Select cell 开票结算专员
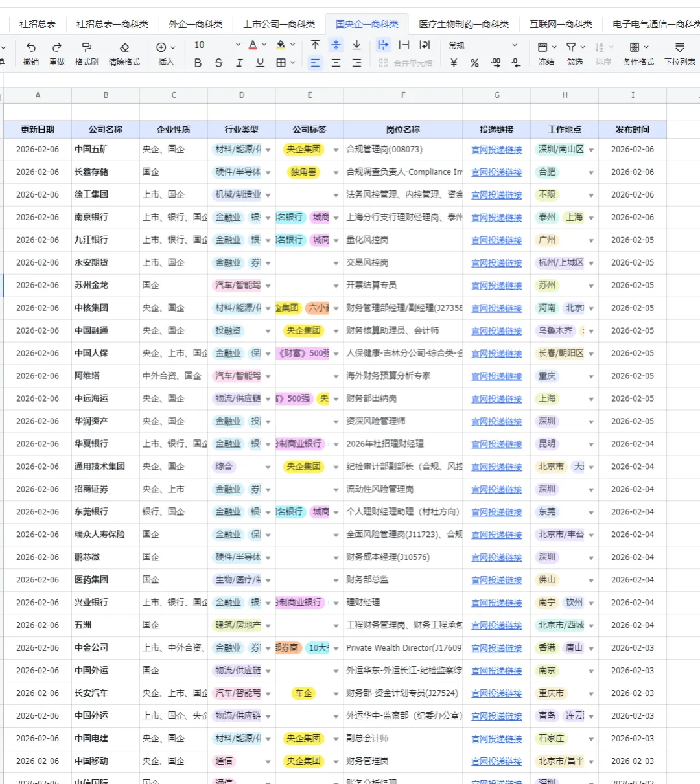Screen dimensions: 700x784 coord(403,285)
